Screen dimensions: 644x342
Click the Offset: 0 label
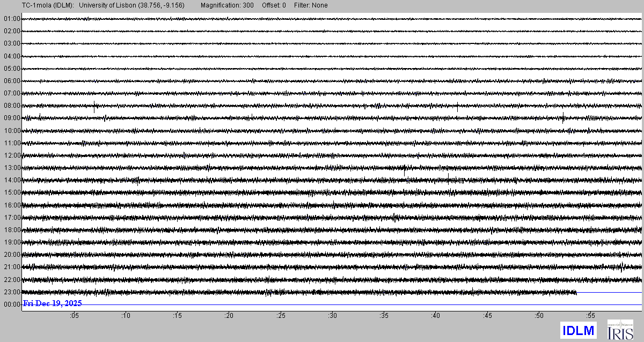click(274, 5)
